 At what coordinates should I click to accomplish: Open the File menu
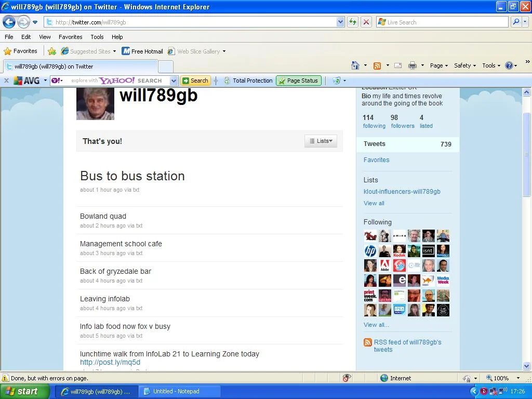pos(9,37)
